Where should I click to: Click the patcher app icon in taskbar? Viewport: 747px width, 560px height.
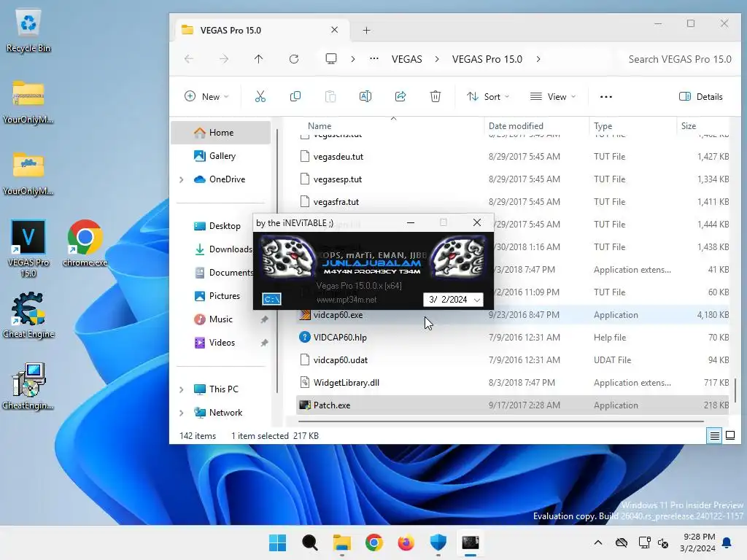(471, 542)
